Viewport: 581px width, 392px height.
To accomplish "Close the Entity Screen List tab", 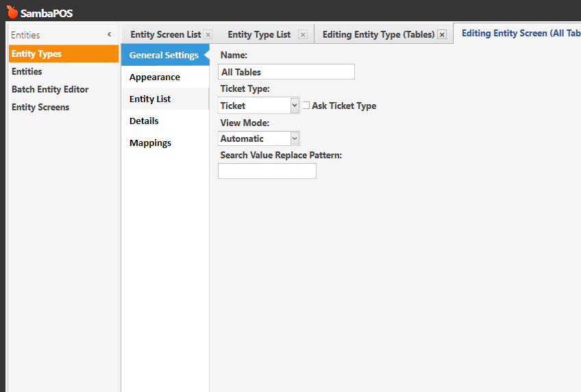I will tap(208, 35).
